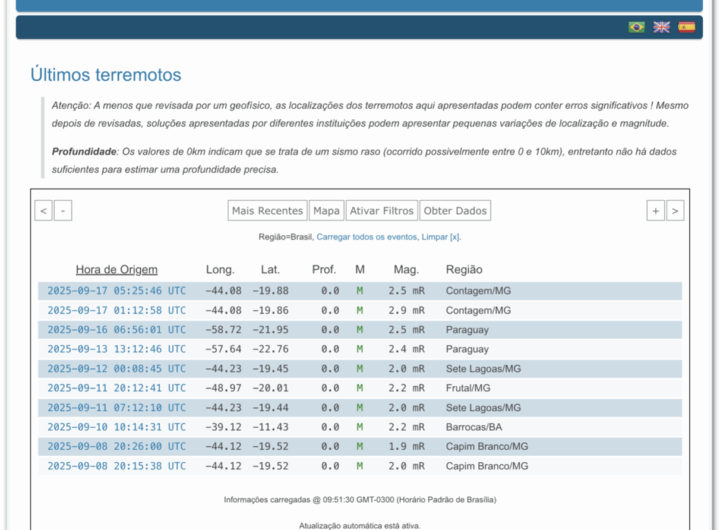Open the 2025-09-16 06:56:01 Paraguay event
This screenshot has width=720, height=530.
(116, 330)
